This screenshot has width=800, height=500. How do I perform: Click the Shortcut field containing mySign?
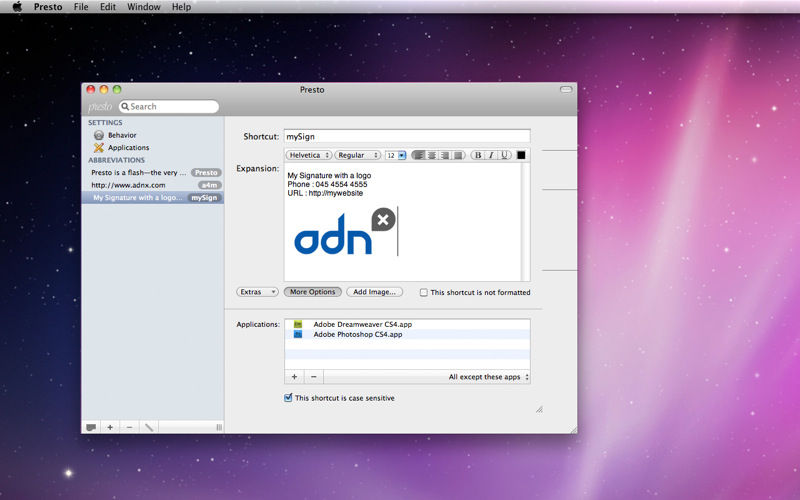[407, 136]
